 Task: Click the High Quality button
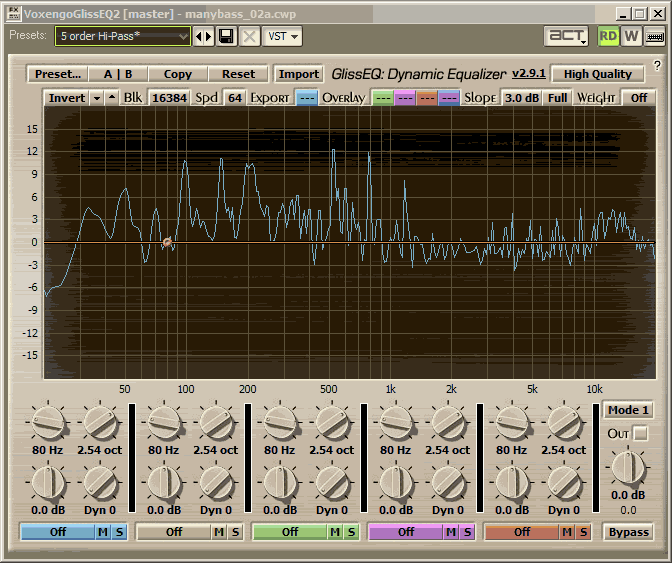[x=598, y=74]
